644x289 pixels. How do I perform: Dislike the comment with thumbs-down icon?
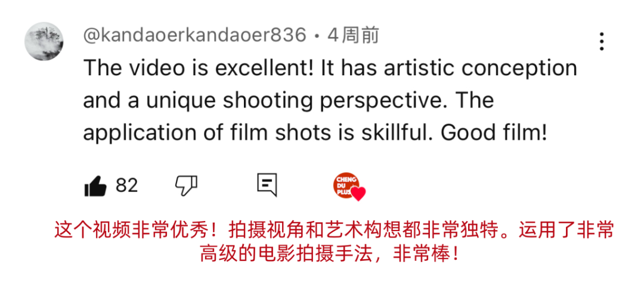click(187, 186)
